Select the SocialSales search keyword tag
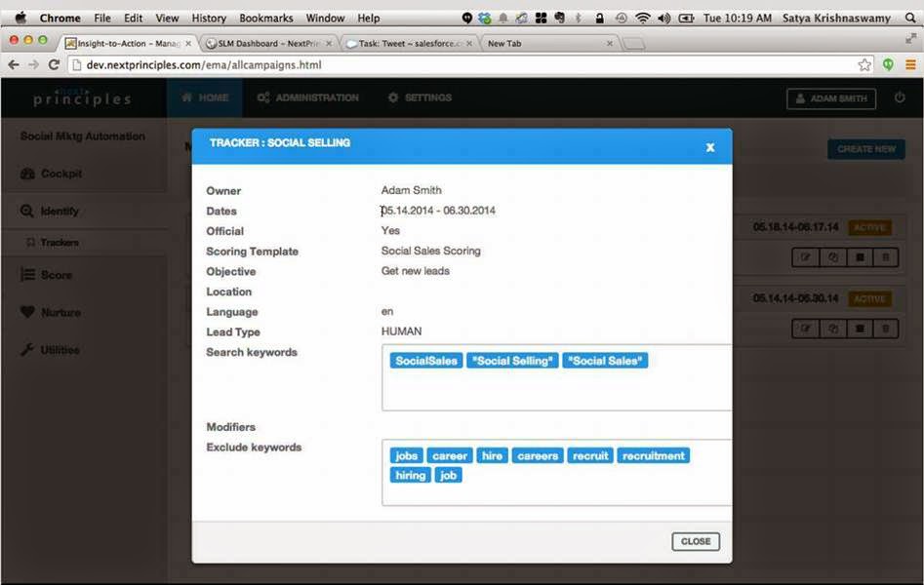 [426, 361]
